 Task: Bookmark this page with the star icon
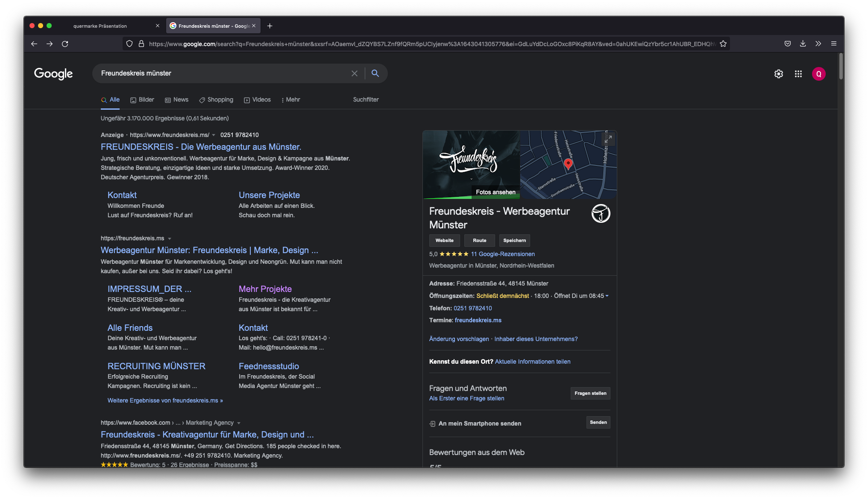(723, 44)
